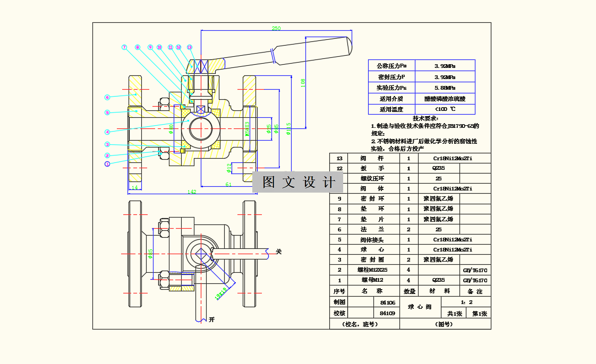
Task: Click the 公称压力Pa parameter row
Action: coord(391,66)
